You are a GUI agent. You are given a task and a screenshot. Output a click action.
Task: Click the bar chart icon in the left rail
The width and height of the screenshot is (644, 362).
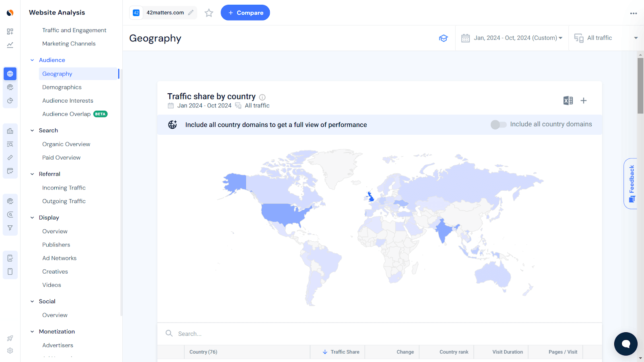(x=10, y=131)
